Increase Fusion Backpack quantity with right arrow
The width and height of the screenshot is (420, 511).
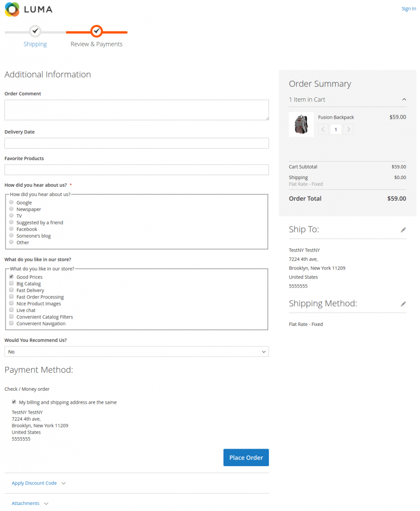[348, 129]
